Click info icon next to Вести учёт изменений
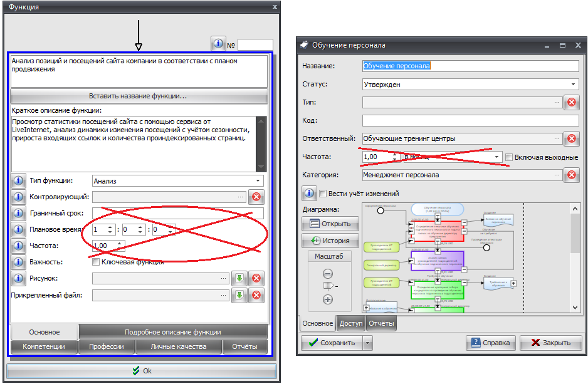Viewport: 588px width, 384px height. pyautogui.click(x=309, y=193)
